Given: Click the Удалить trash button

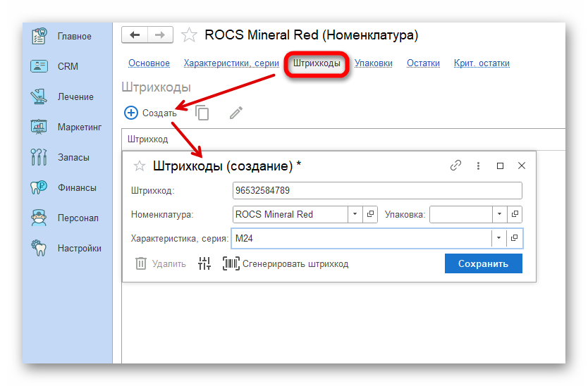Looking at the screenshot, I should [160, 264].
